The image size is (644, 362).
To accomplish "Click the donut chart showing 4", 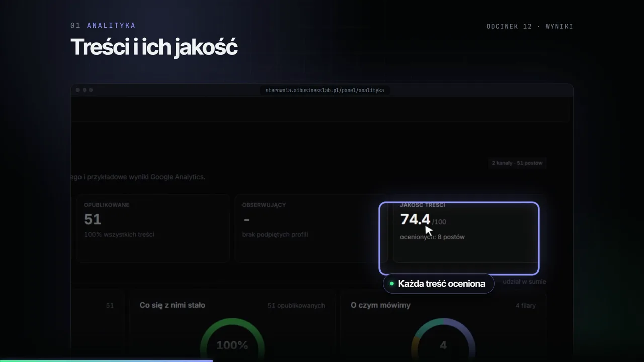I will tap(443, 340).
